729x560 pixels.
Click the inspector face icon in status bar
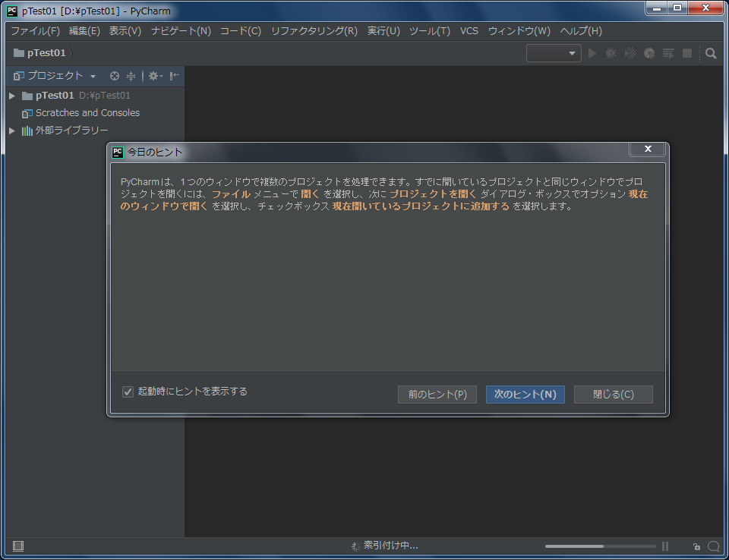(x=713, y=546)
